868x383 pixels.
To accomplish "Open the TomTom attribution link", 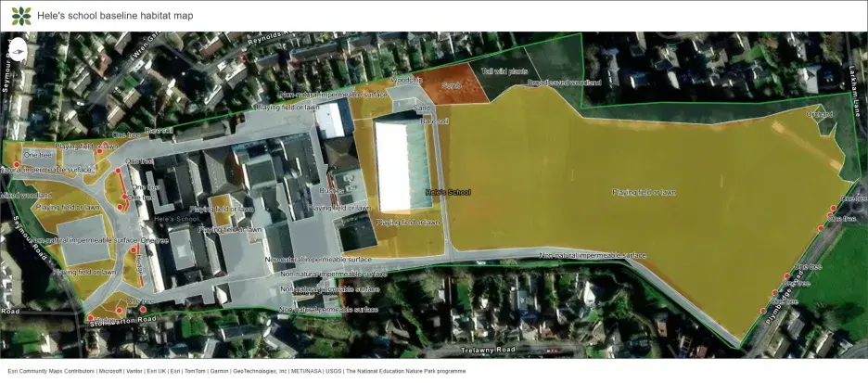I will (x=195, y=371).
